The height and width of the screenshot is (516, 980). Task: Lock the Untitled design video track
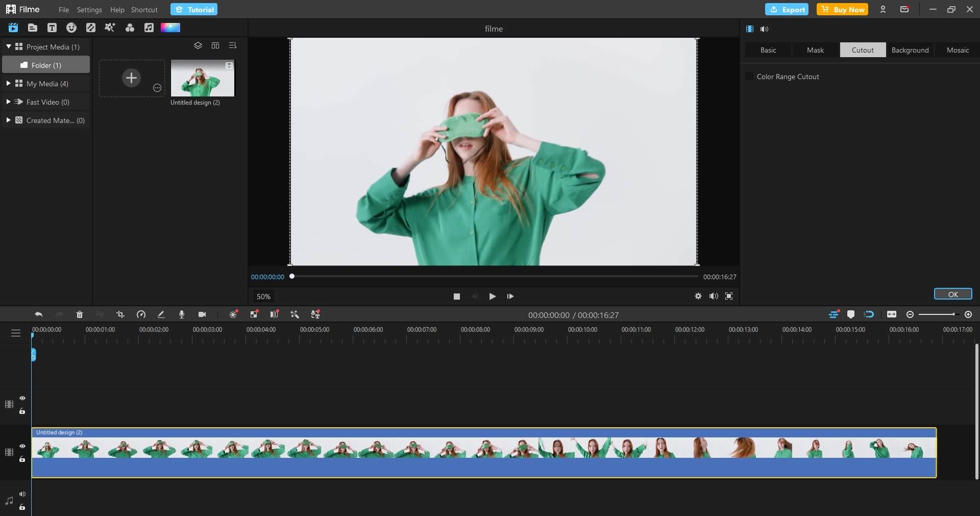22,459
